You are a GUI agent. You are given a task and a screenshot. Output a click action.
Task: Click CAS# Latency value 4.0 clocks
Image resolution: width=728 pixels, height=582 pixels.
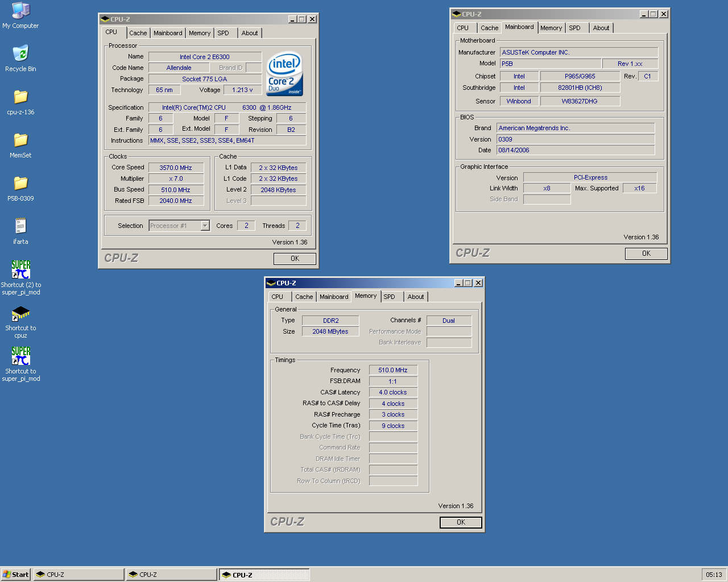pyautogui.click(x=393, y=392)
